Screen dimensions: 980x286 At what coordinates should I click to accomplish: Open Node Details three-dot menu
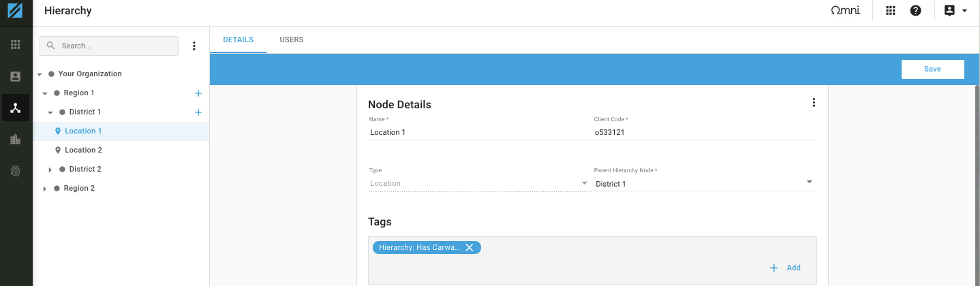pos(813,103)
